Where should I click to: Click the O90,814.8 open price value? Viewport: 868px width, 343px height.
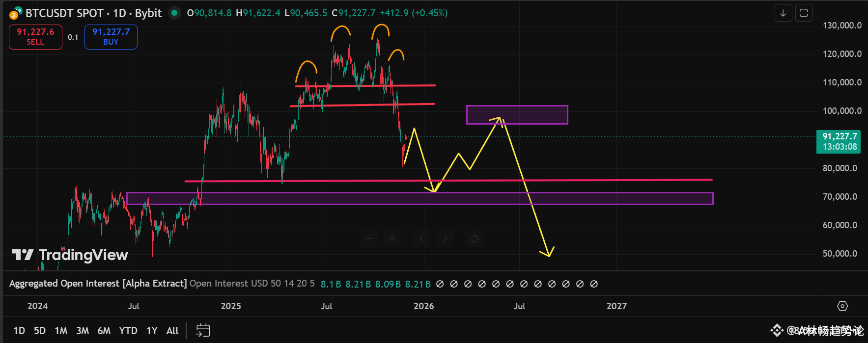pos(209,13)
